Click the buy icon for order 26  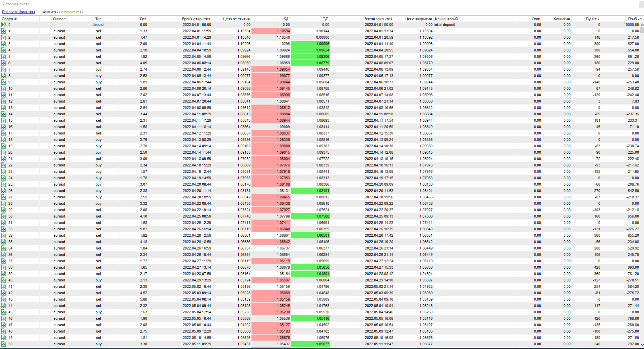4,191
